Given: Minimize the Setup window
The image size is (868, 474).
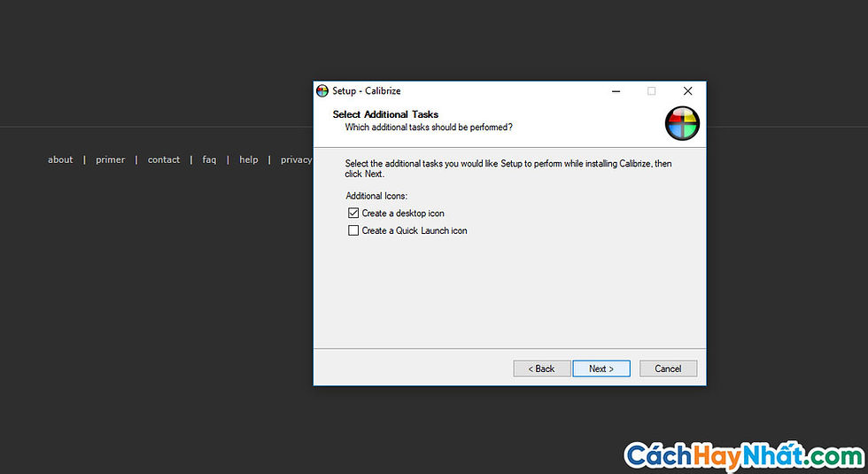Looking at the screenshot, I should pos(616,90).
